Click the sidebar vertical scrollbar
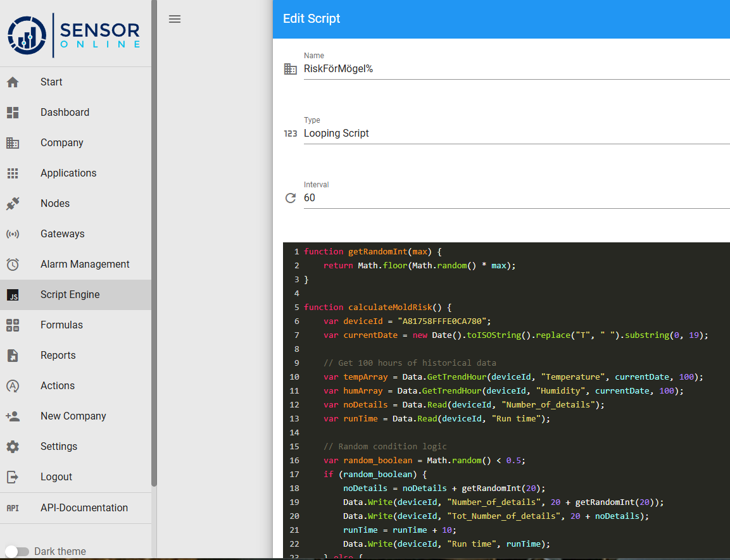This screenshot has height=560, width=730. [154, 253]
